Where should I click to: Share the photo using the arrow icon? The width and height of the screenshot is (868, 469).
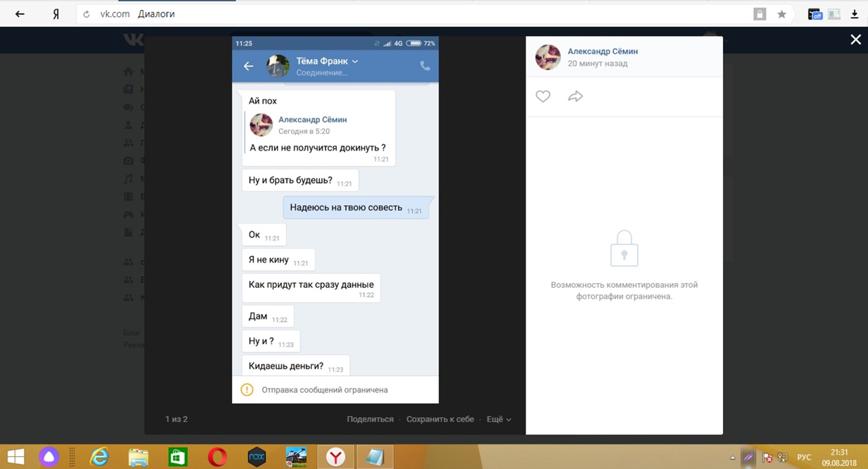click(x=575, y=96)
